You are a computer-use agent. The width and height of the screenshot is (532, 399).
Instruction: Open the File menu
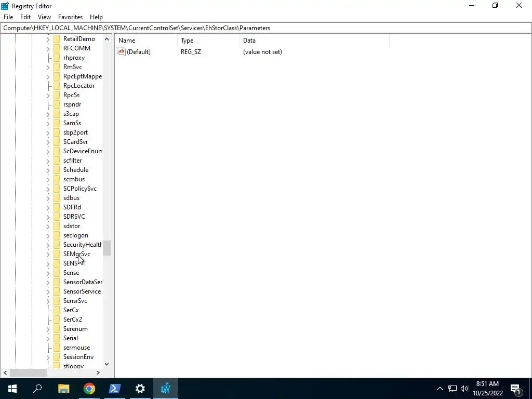pyautogui.click(x=8, y=17)
